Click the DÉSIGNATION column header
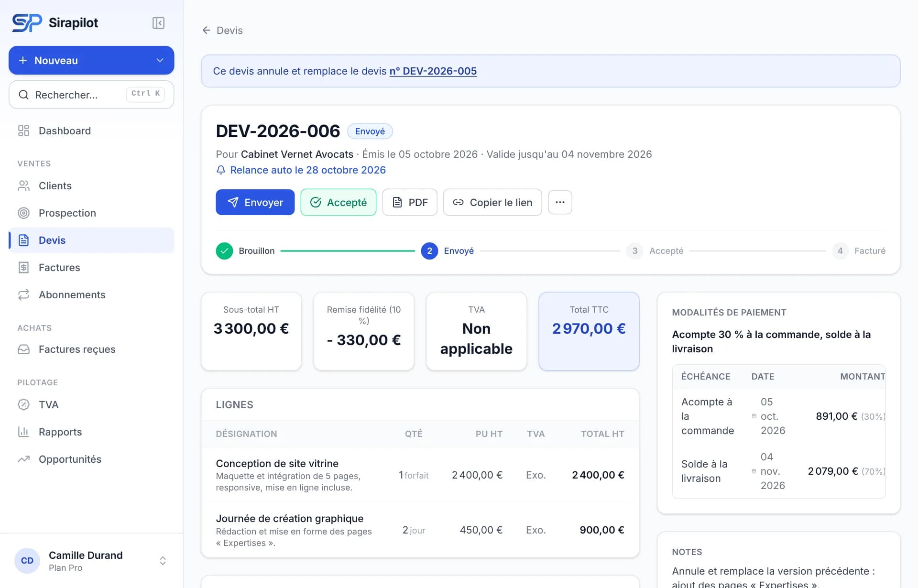The width and height of the screenshot is (918, 588). (246, 434)
